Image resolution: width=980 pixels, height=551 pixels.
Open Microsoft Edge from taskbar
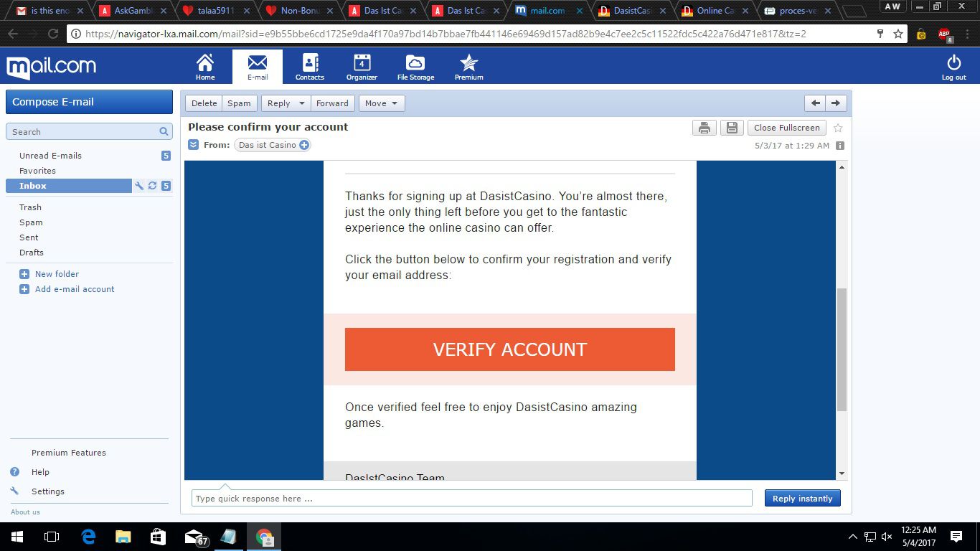[x=88, y=537]
